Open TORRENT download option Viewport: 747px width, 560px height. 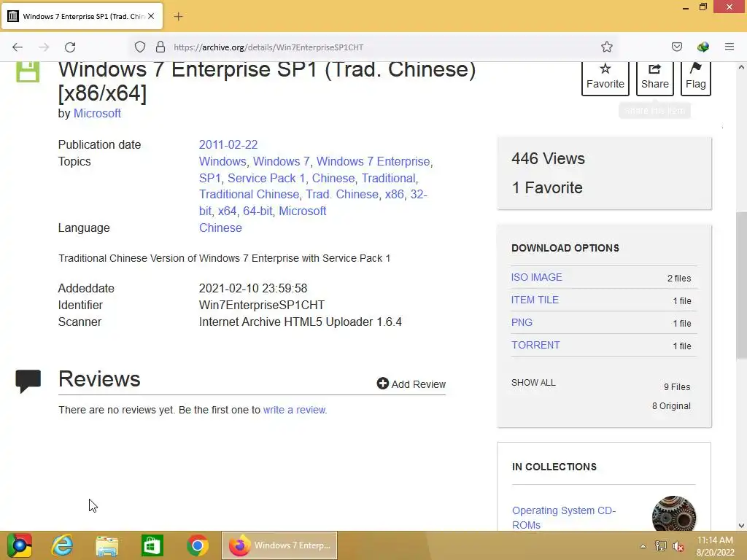click(535, 345)
